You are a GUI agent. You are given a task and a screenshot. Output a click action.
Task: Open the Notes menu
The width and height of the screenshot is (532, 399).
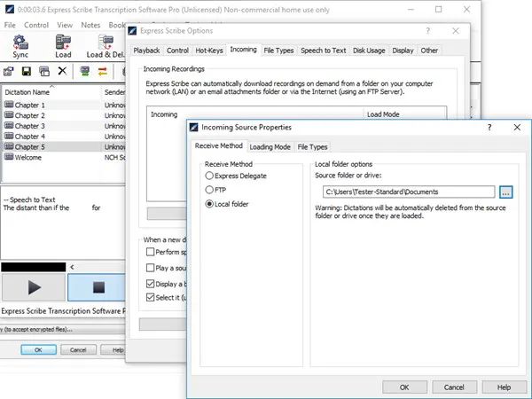(90, 25)
